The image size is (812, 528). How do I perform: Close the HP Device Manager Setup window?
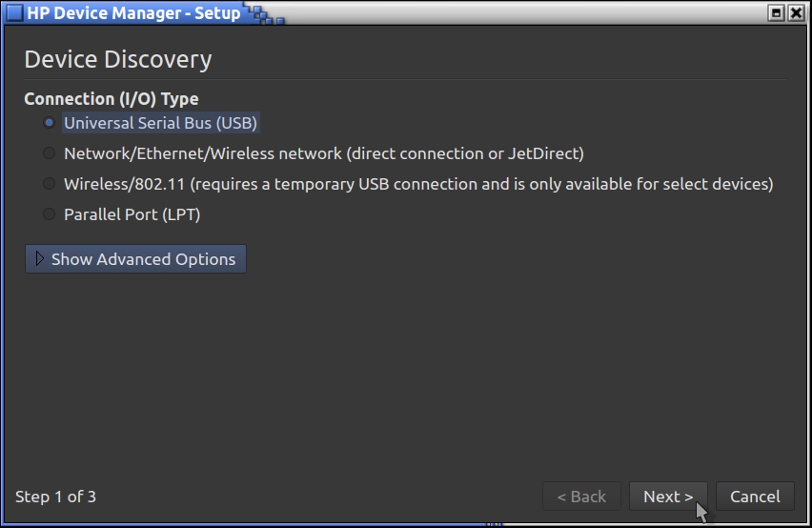pos(797,12)
